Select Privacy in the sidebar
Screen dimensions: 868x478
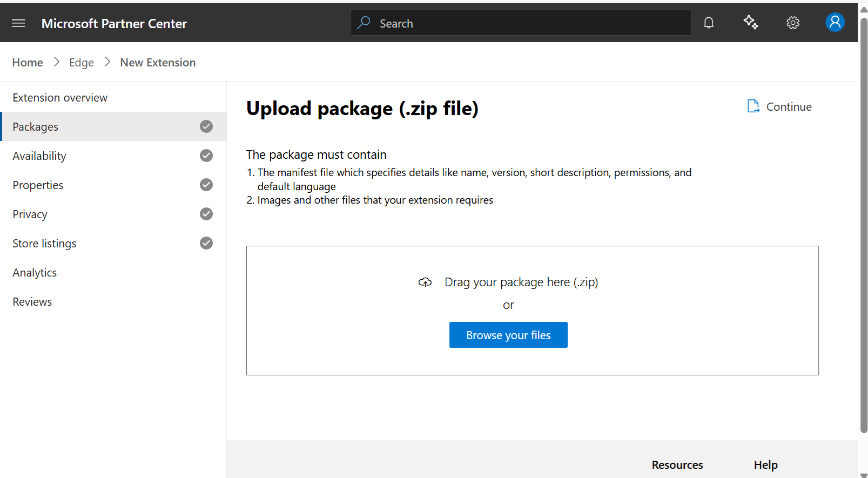coord(113,214)
